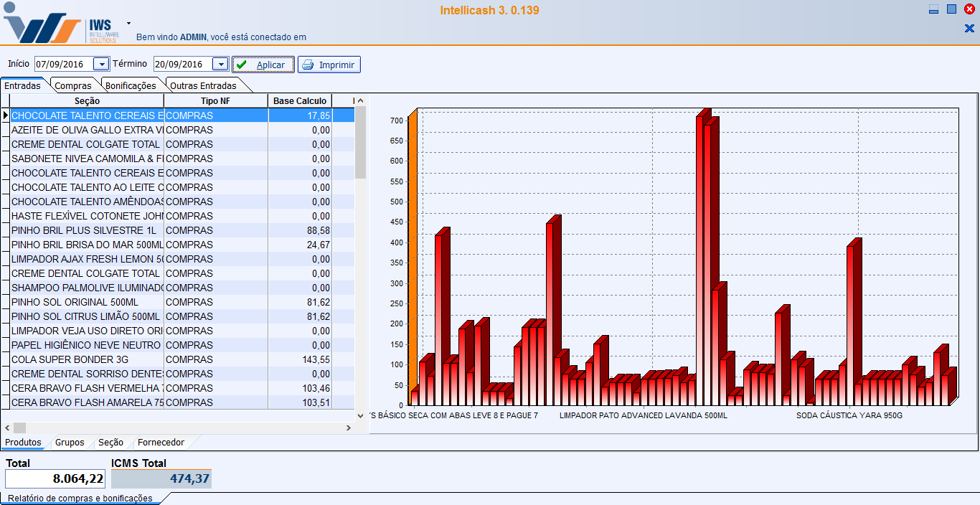This screenshot has width=980, height=505.
Task: Click the grid's horizontal scrollbar thumb
Action: 19,428
